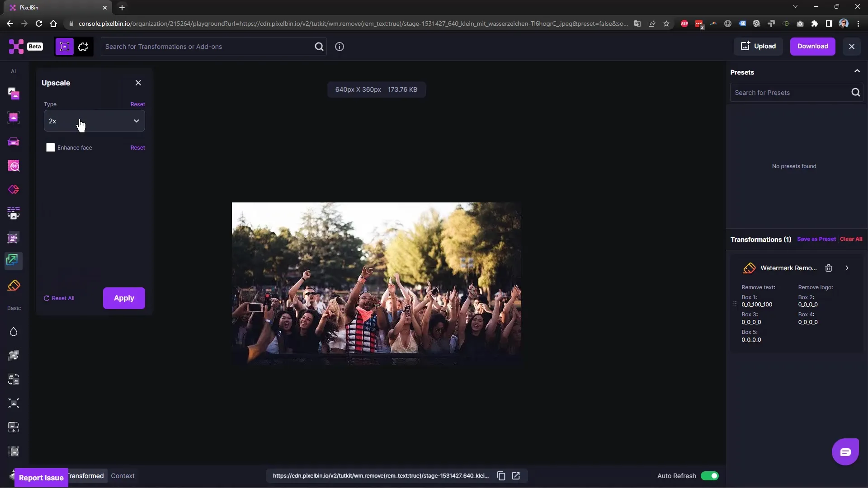Screen dimensions: 868x488
Task: Toggle the Transformed tab view
Action: click(85, 475)
